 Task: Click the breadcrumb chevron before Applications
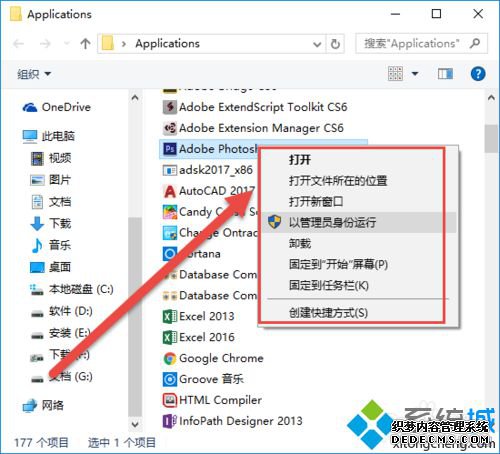[124, 44]
